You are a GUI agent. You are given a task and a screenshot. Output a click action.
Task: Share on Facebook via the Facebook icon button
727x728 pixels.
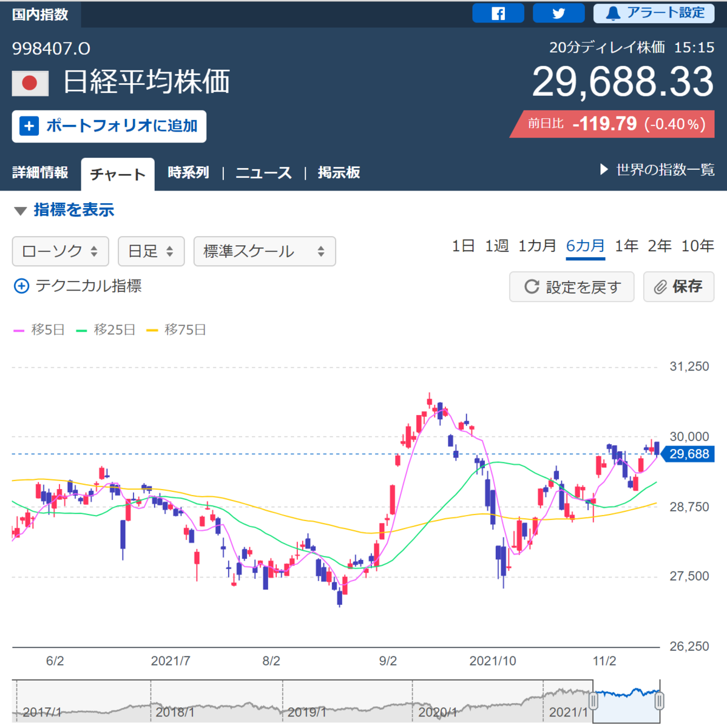tap(498, 13)
